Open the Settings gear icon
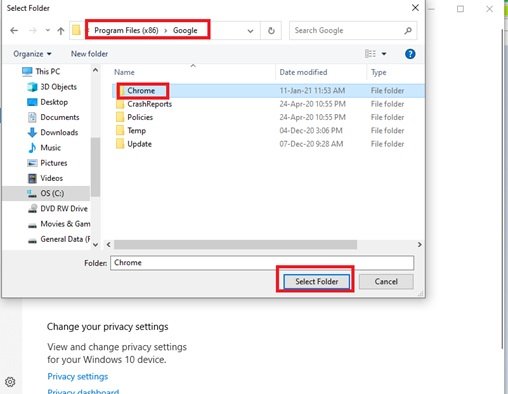 click(10, 382)
